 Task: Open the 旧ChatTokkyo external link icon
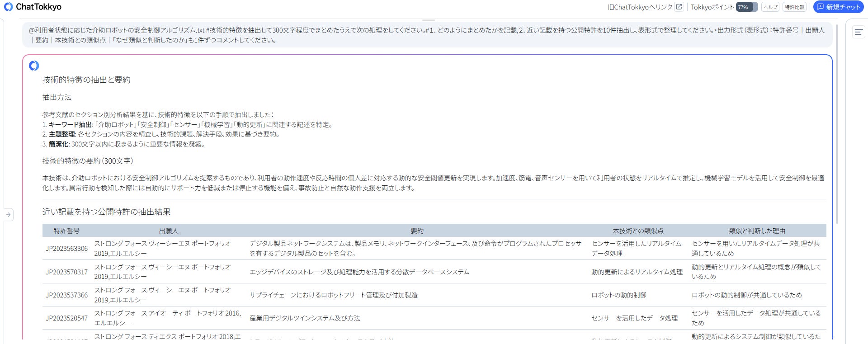[x=679, y=7]
